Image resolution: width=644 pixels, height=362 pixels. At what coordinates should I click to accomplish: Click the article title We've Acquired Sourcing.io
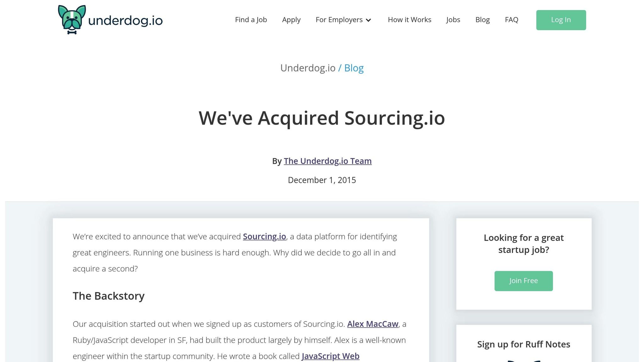click(x=322, y=119)
